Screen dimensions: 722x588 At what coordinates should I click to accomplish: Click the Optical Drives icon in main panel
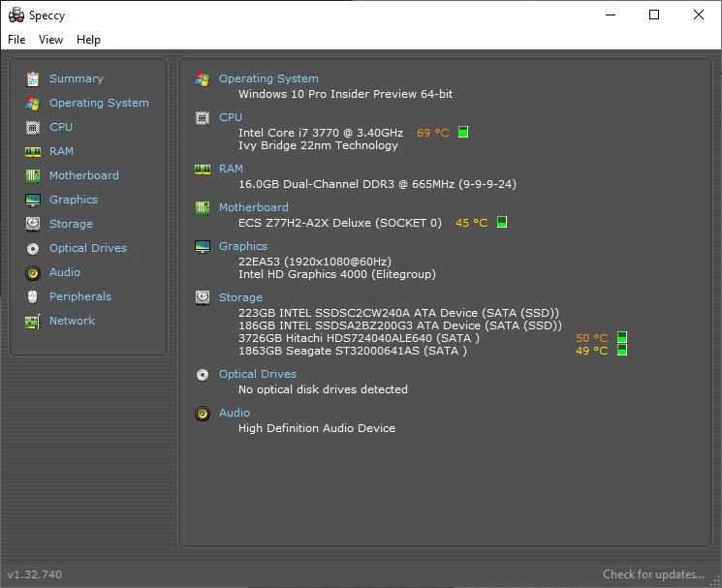[203, 375]
